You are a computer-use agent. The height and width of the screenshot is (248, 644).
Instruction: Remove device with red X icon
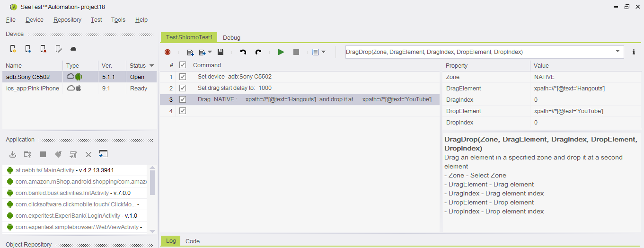point(43,49)
